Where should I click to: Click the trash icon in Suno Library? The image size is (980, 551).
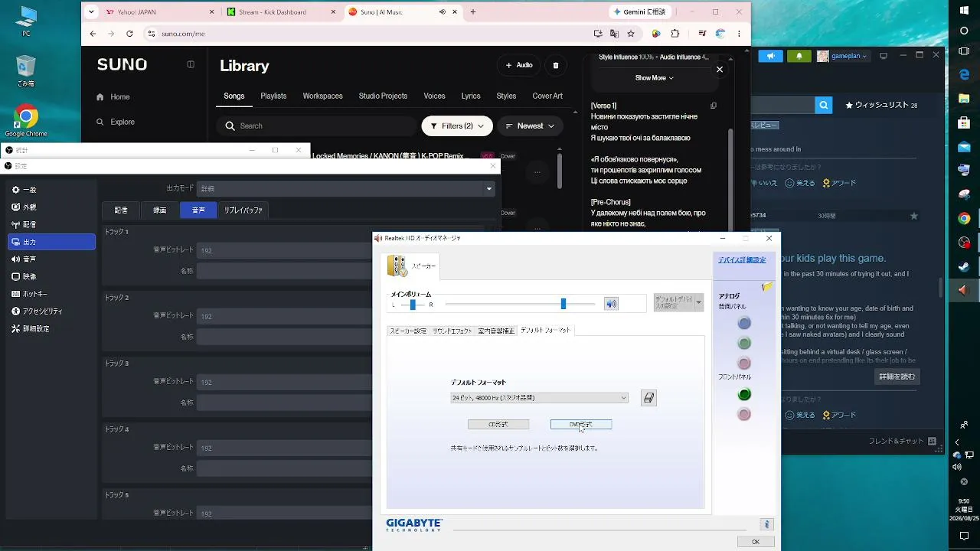pos(556,65)
